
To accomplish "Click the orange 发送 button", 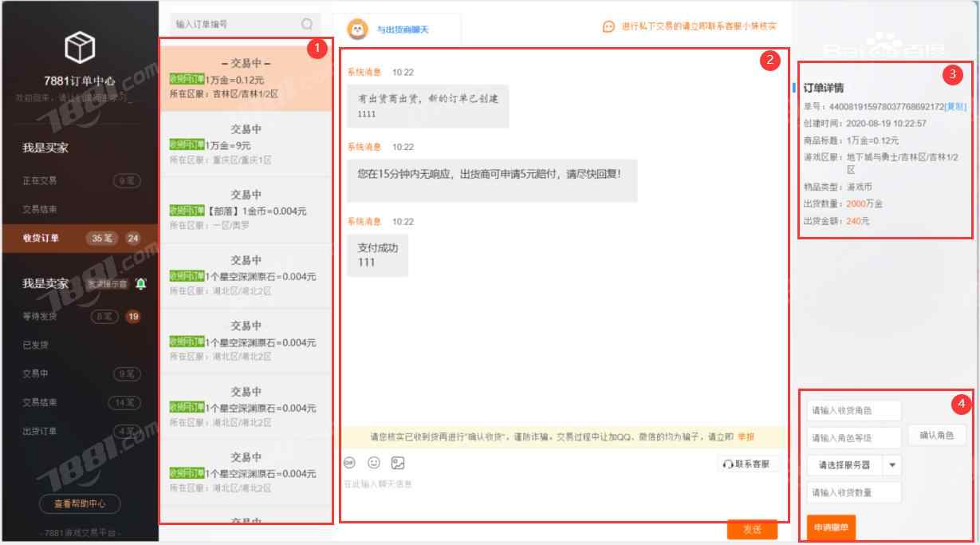I will [752, 529].
